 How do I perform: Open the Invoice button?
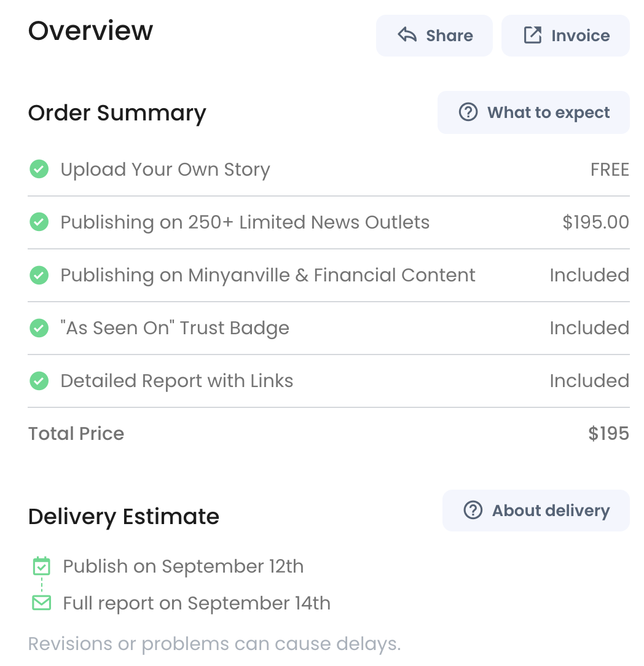565,36
